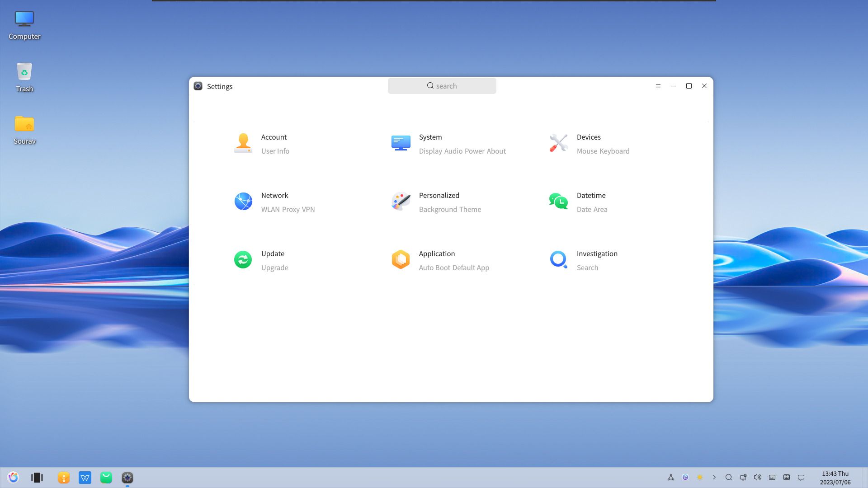
Task: Open the Investigation settings icon
Action: pos(558,259)
